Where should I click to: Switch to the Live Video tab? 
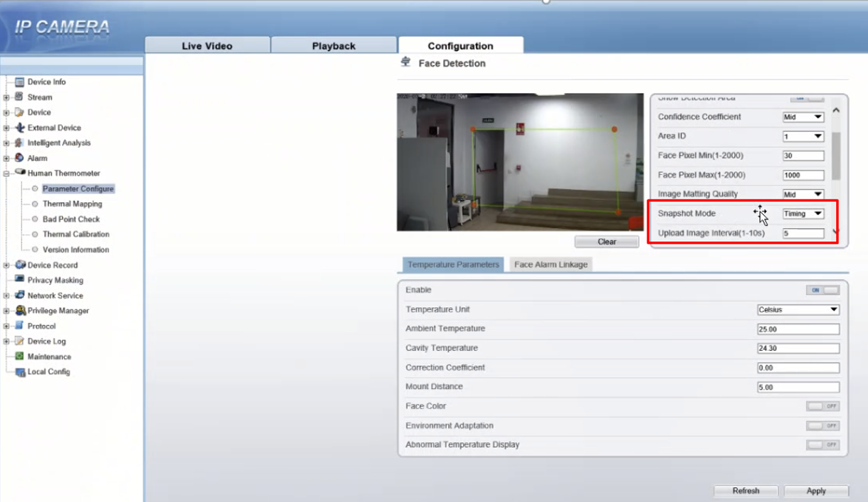pyautogui.click(x=207, y=45)
